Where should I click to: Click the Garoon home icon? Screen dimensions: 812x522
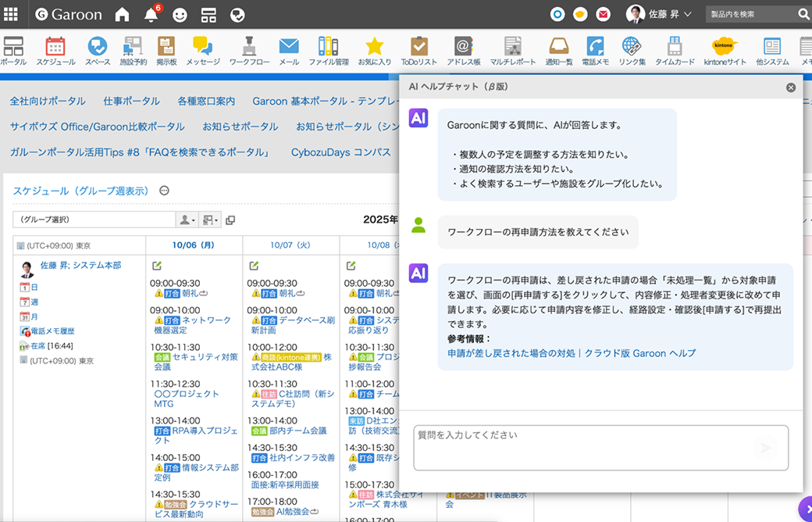122,15
